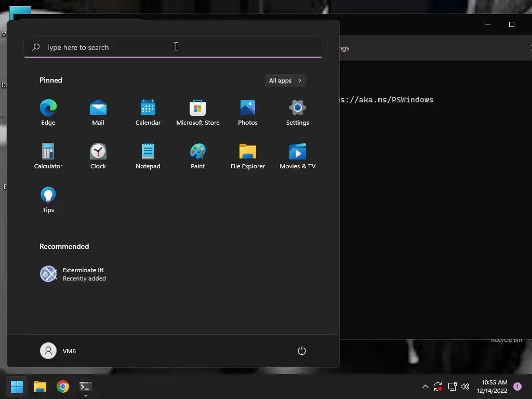Click the sync status tray icon

[437, 387]
